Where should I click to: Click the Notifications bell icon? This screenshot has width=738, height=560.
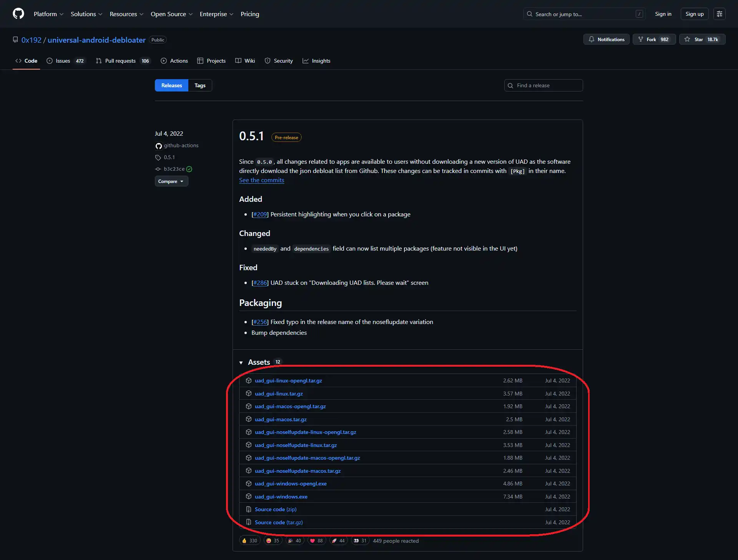(592, 39)
